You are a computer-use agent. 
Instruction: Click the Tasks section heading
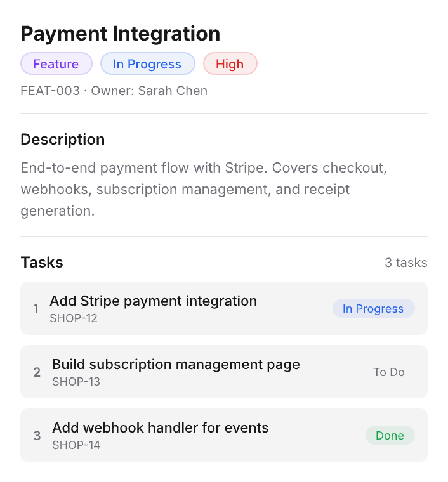coord(42,263)
